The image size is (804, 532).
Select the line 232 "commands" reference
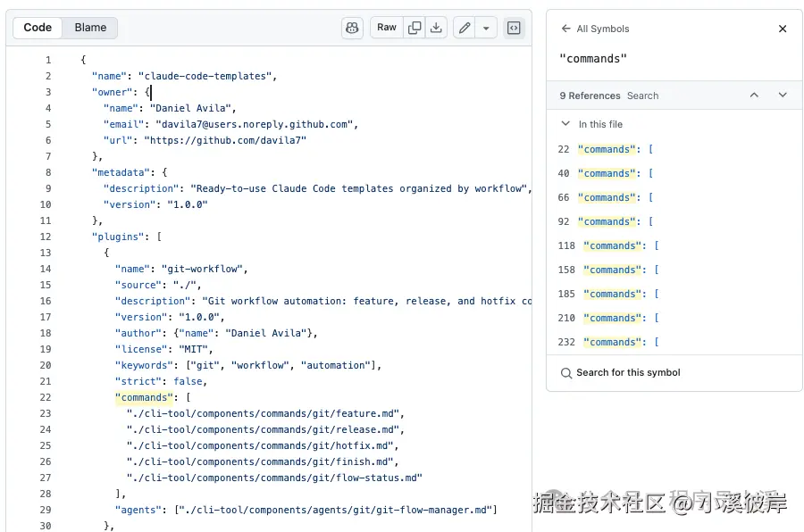(x=612, y=342)
